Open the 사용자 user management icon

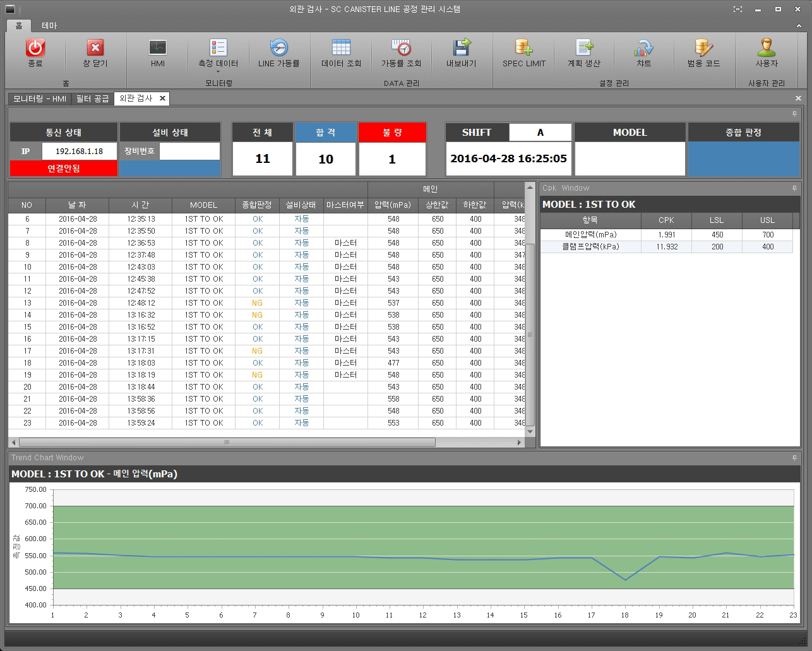click(767, 49)
